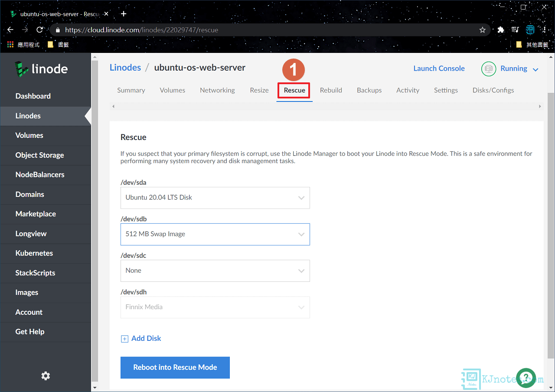Click the tab strip's left scroll arrow

(x=113, y=106)
